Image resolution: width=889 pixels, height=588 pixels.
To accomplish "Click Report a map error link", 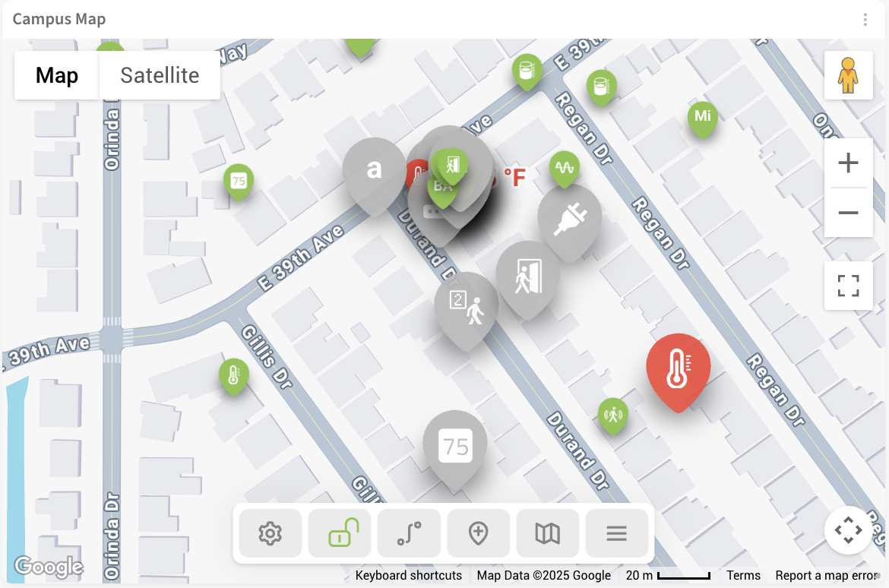I will (827, 576).
